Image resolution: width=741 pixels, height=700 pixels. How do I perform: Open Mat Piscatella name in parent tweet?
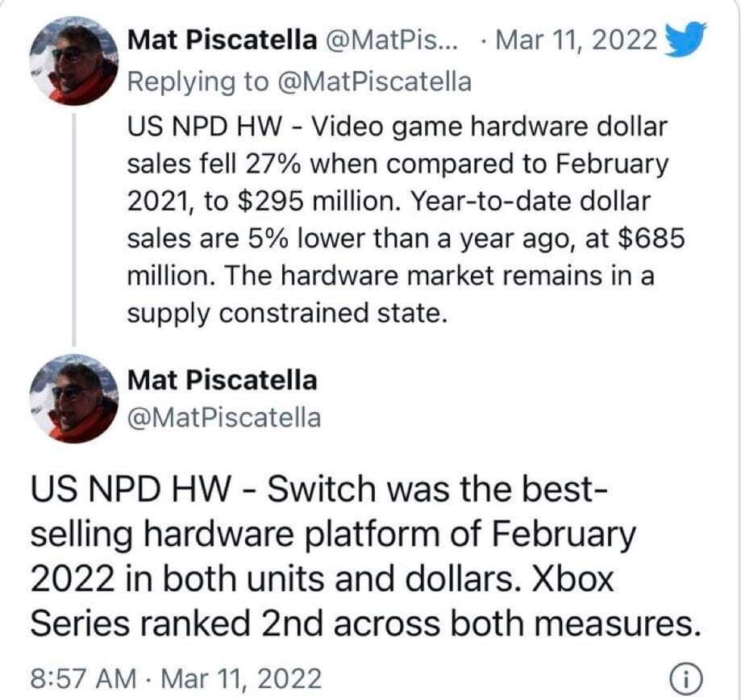pyautogui.click(x=222, y=40)
